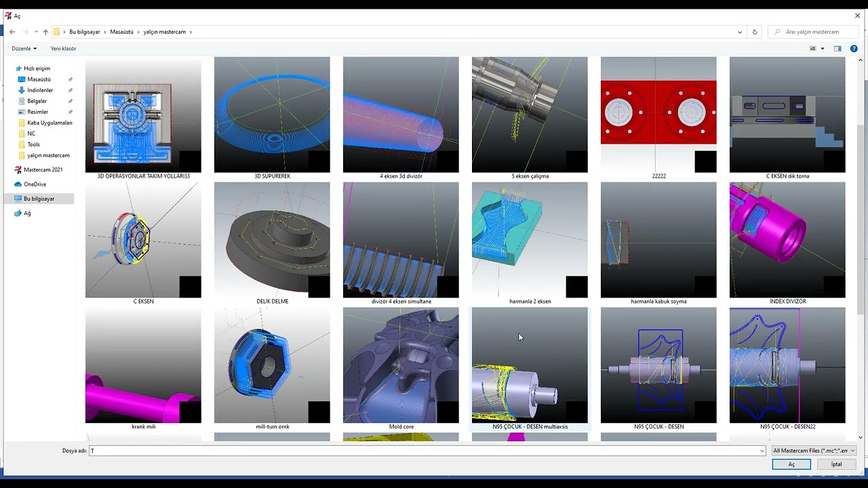
Task: Select divizör 4 eksen simultane thumbnail
Action: click(401, 240)
